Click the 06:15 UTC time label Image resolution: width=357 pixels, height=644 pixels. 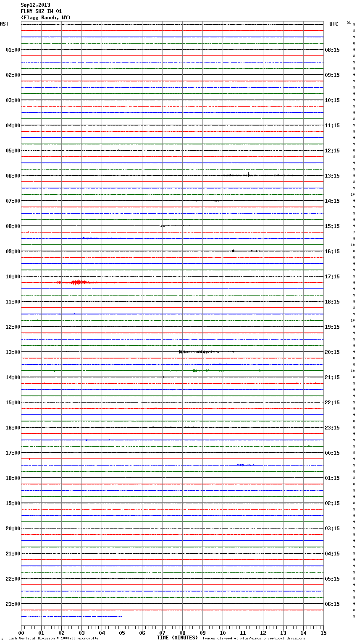332,604
